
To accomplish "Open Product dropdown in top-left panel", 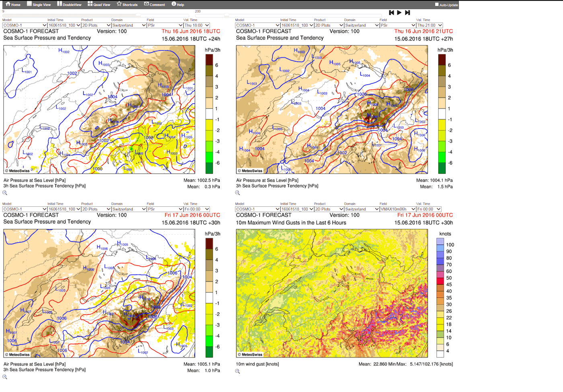I will (96, 25).
